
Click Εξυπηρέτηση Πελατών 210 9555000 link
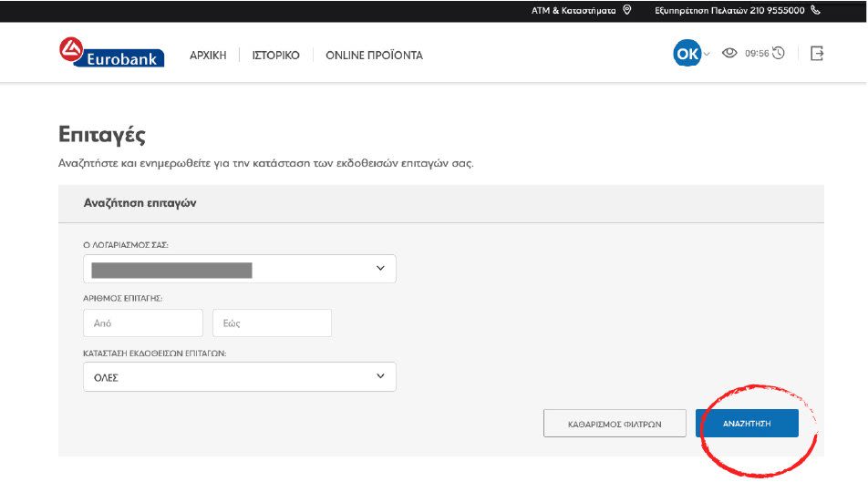coord(729,11)
